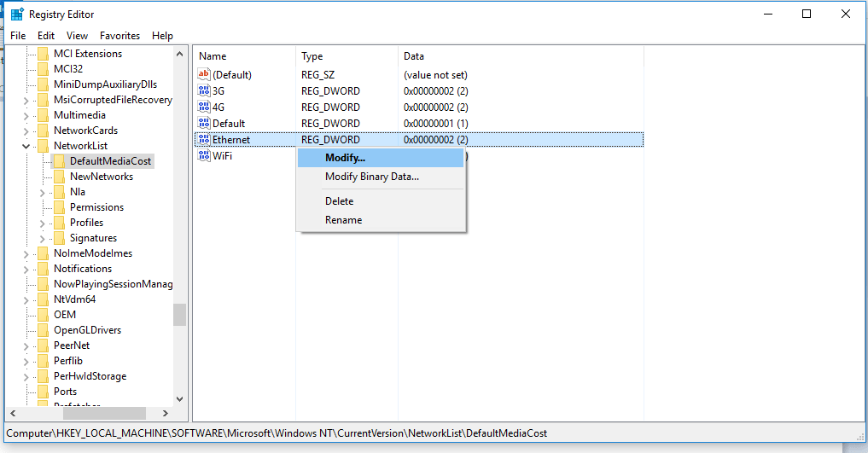Click the tree pane scroll down arrow

(179, 398)
